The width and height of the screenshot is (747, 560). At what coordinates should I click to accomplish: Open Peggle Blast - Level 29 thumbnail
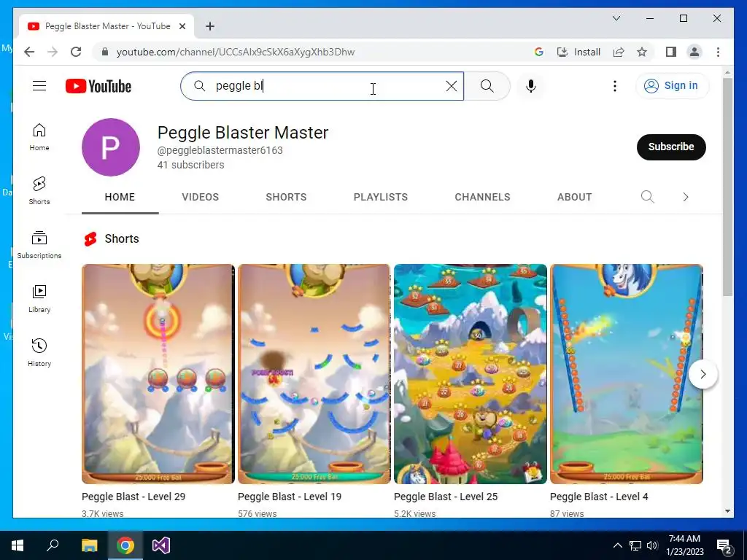(158, 374)
